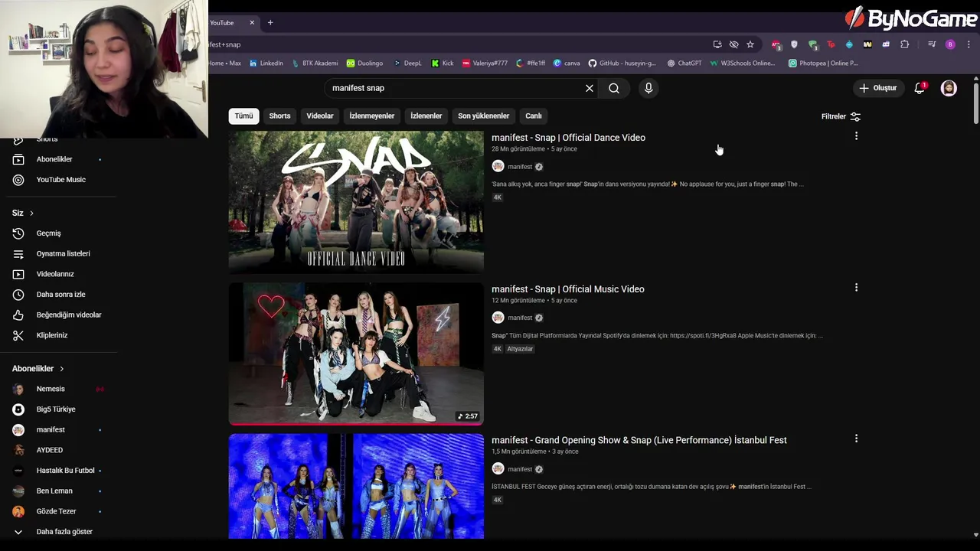
Task: Open the Chrome profile B avatar
Action: tap(950, 44)
